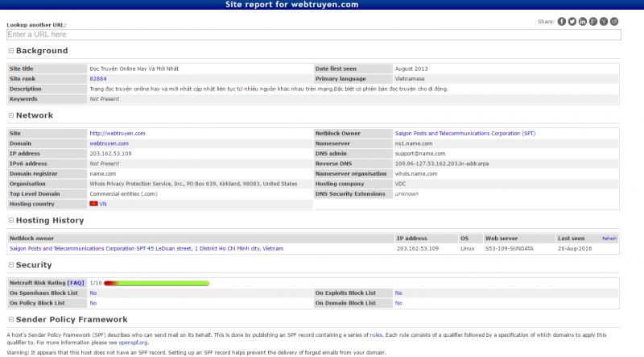Select the DNS Security Extensions unknown value
Image resolution: width=644 pixels, height=357 pixels.
407,193
